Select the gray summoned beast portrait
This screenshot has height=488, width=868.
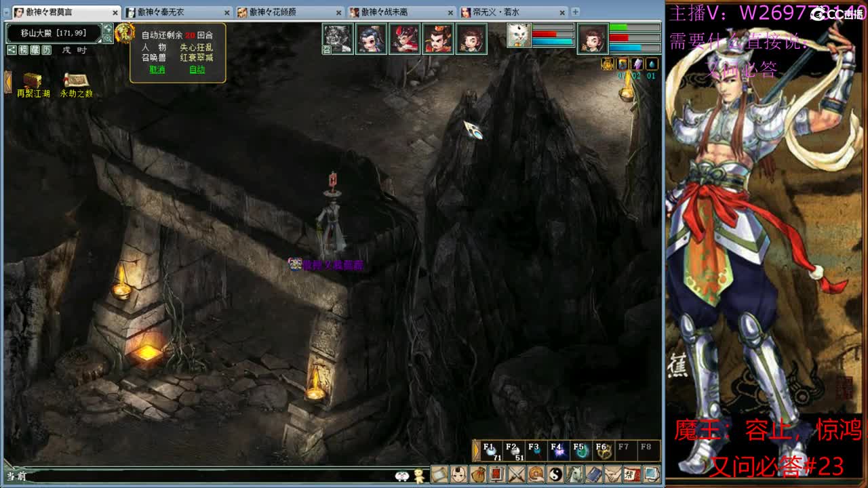(337, 39)
